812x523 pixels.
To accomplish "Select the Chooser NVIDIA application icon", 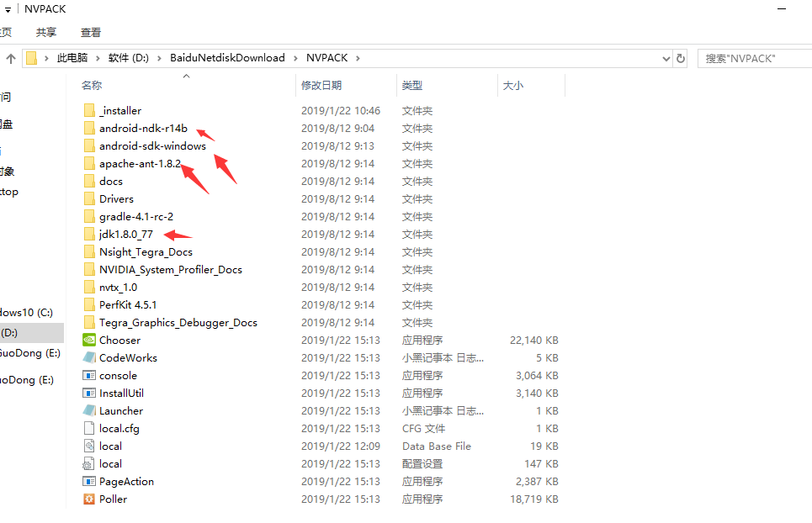I will click(89, 340).
